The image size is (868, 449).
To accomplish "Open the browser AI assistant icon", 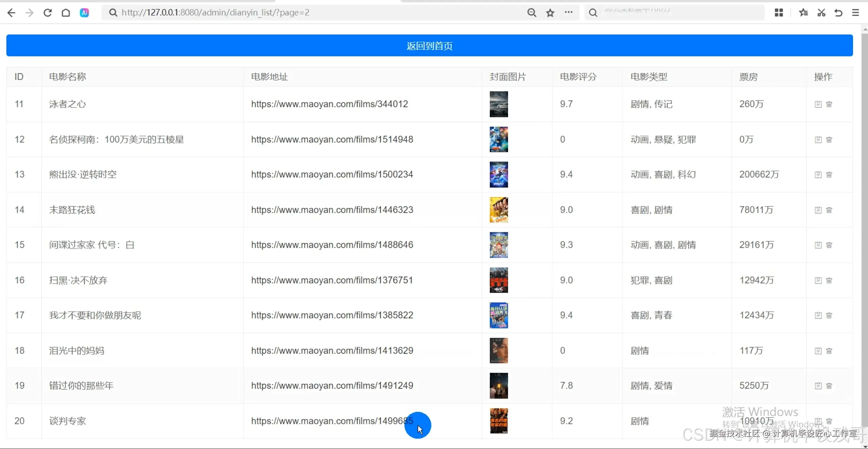I will [84, 13].
